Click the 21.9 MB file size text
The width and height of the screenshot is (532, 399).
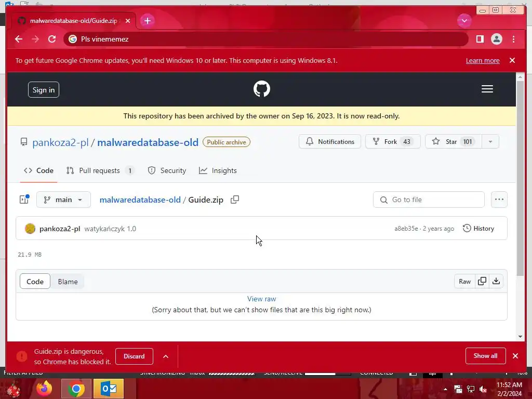30,255
